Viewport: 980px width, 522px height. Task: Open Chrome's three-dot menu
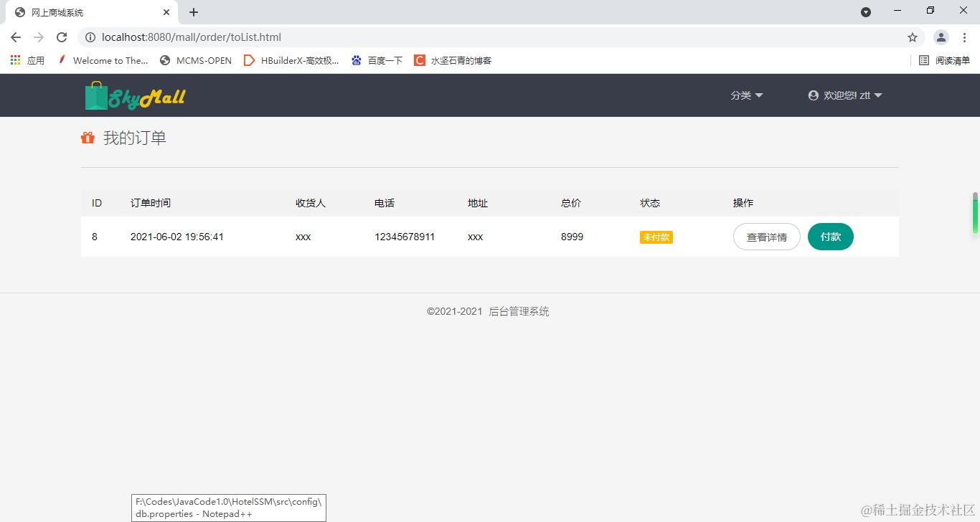coord(964,37)
